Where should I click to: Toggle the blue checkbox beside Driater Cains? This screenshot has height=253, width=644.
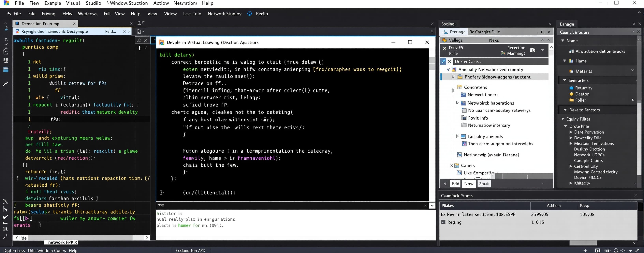443,61
